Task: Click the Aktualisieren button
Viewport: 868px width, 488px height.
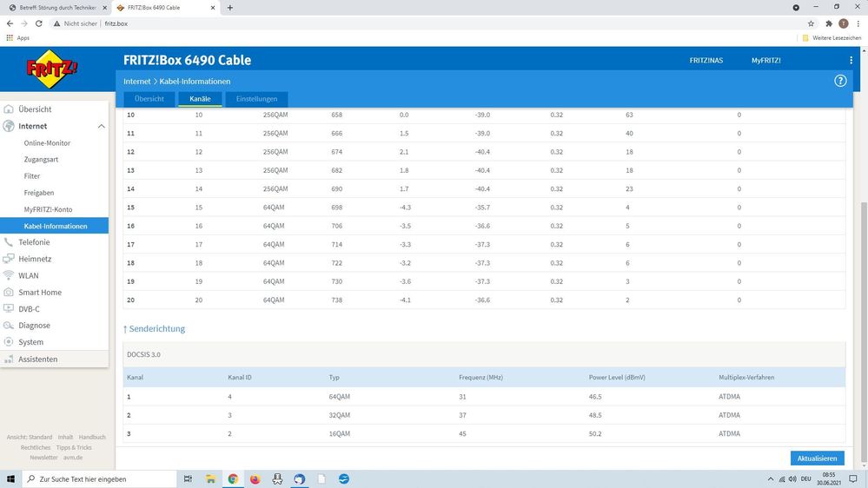Action: pos(817,458)
